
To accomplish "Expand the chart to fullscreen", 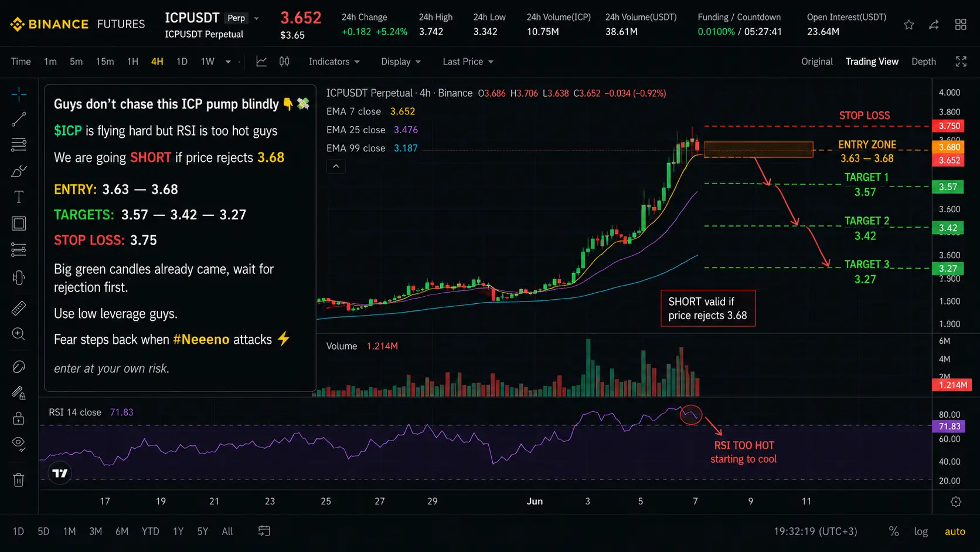I will (x=961, y=62).
